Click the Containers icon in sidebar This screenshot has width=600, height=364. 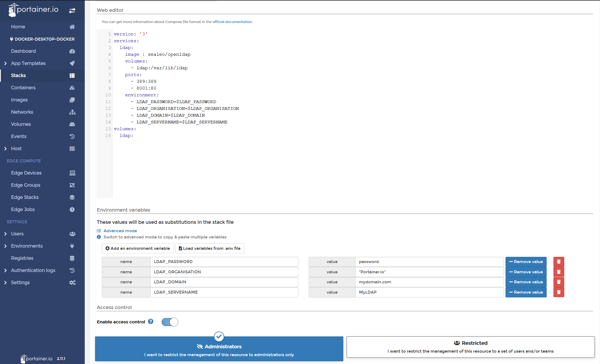pos(71,87)
